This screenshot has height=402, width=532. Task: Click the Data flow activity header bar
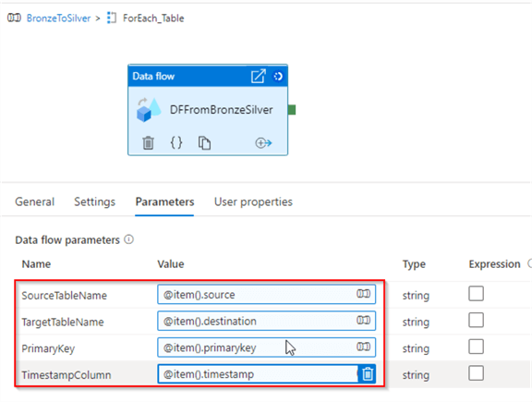click(208, 76)
